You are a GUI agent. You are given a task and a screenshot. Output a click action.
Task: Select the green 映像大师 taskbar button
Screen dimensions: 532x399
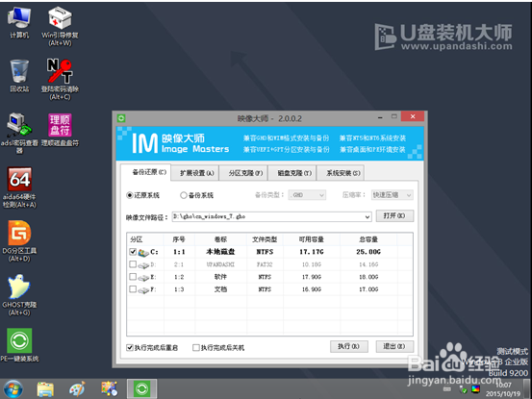pos(141,388)
